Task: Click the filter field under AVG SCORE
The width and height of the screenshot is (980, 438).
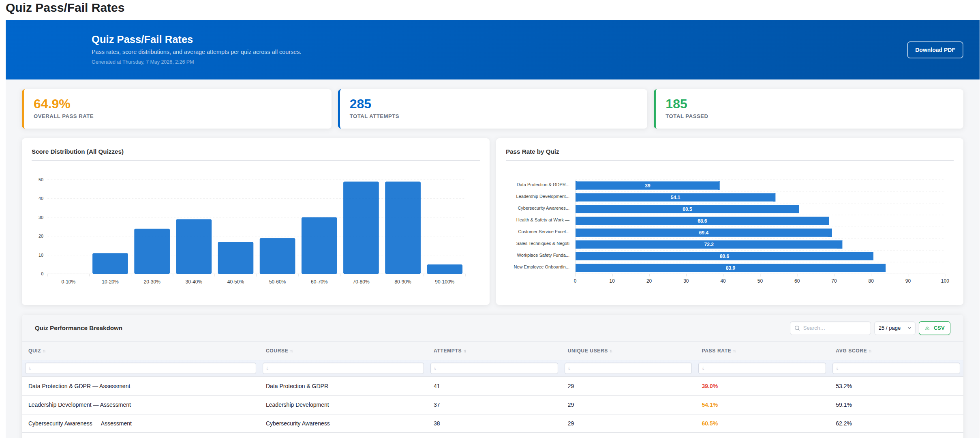Action: 896,368
